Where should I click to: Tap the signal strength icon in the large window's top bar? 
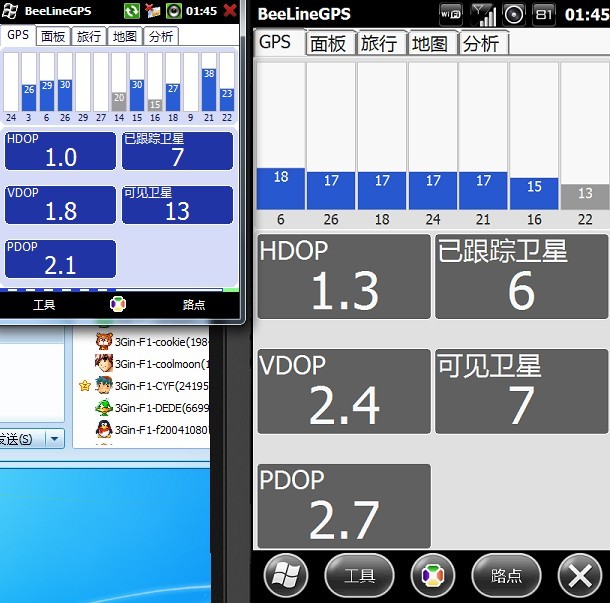483,15
